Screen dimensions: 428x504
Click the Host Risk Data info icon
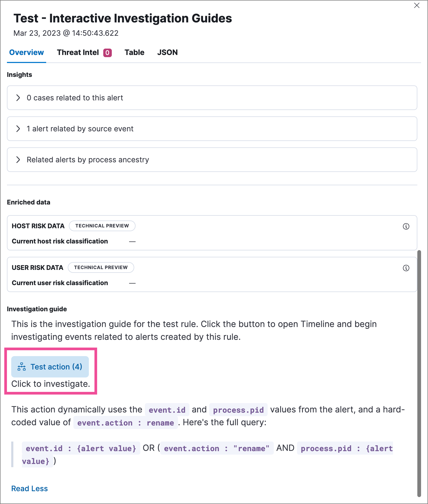406,226
